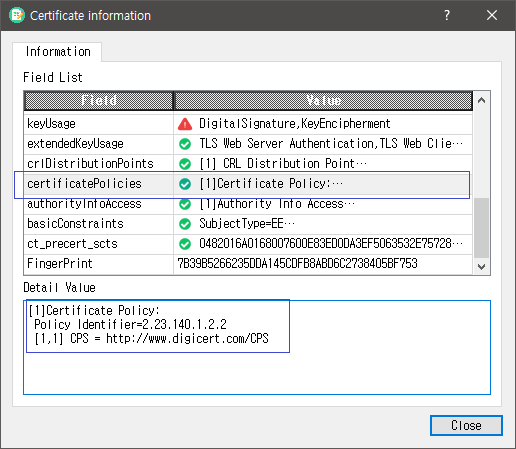Click the CRL Distribution Point value

point(283,164)
